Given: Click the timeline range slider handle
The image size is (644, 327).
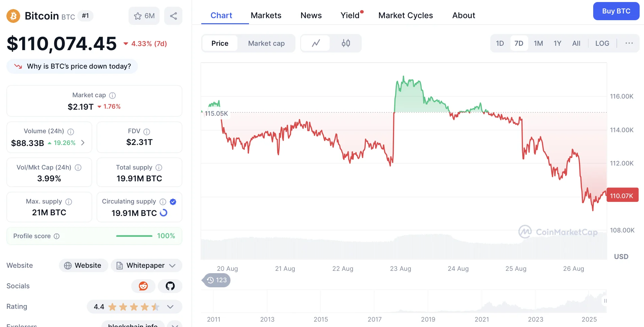Looking at the screenshot, I should coord(605,301).
